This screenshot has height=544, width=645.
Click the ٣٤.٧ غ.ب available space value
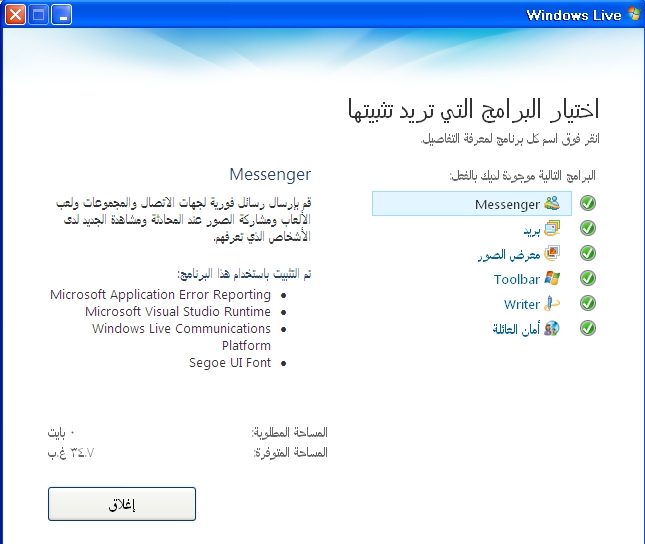pos(71,453)
